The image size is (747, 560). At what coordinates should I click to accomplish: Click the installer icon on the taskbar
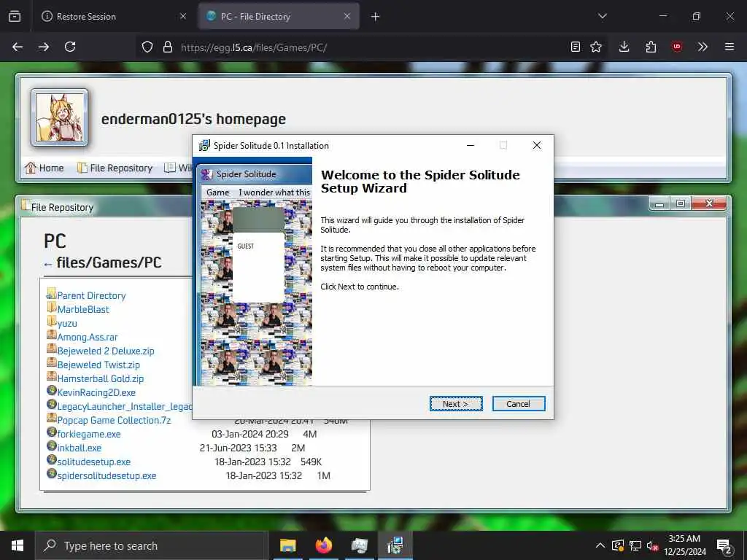(395, 545)
